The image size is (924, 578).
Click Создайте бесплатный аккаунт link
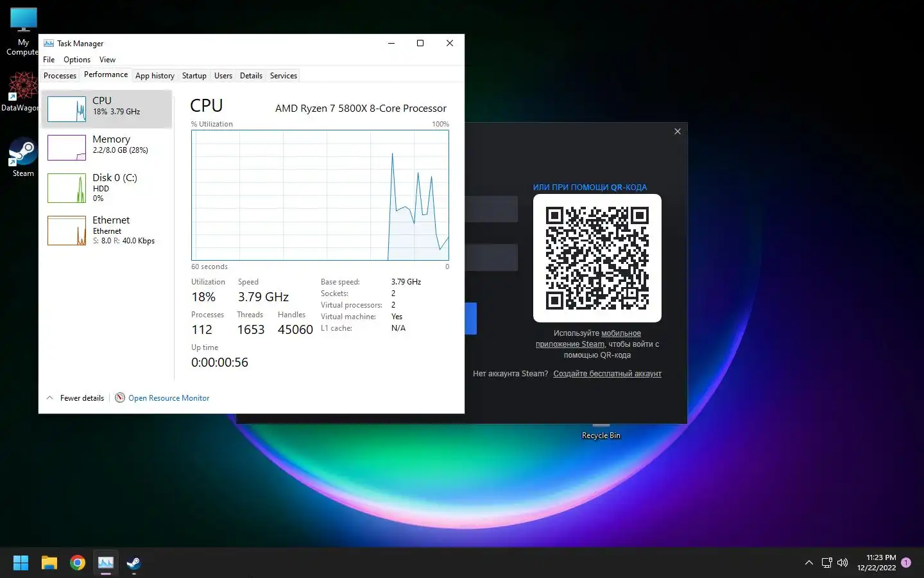[608, 374]
